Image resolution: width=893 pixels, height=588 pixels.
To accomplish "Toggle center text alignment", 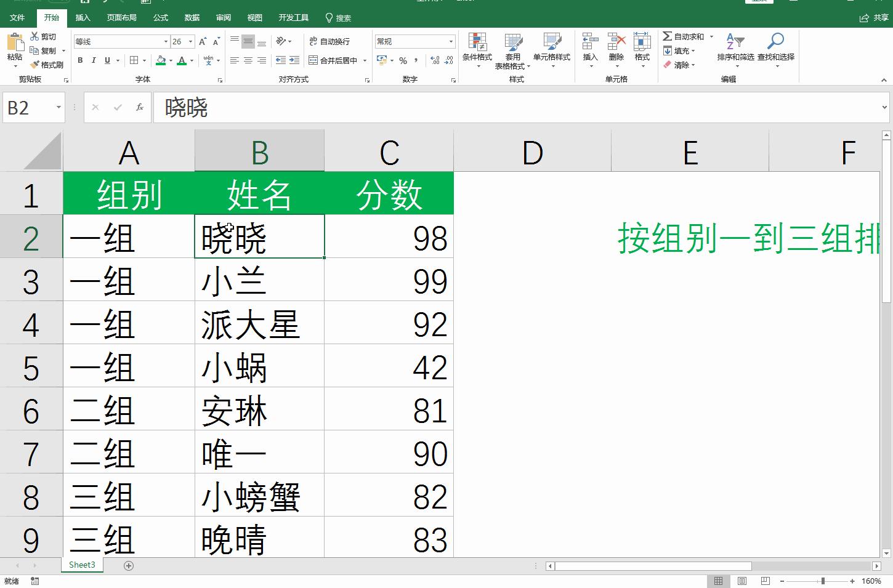I will click(248, 60).
